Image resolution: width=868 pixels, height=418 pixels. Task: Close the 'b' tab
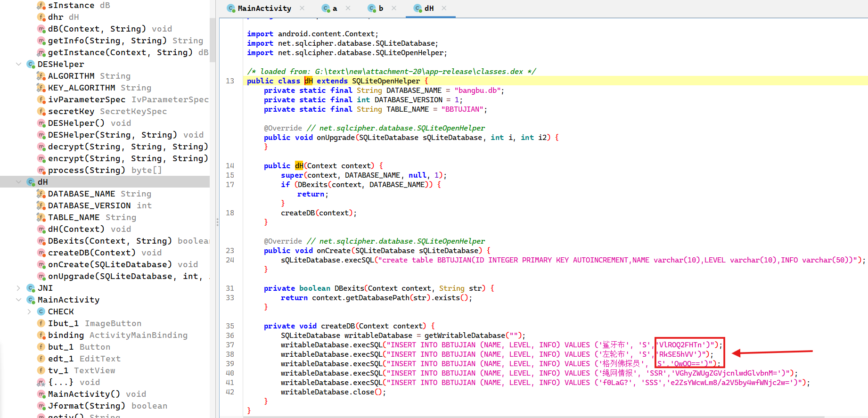[394, 8]
